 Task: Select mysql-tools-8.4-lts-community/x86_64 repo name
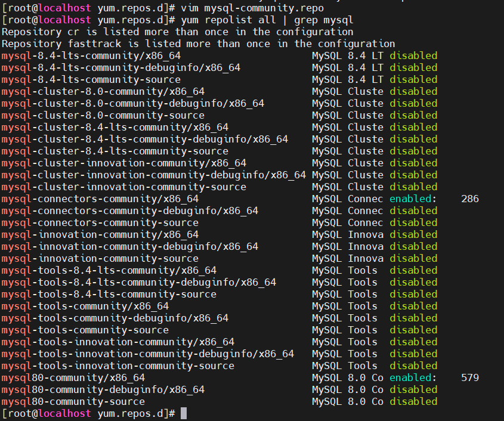click(x=109, y=270)
